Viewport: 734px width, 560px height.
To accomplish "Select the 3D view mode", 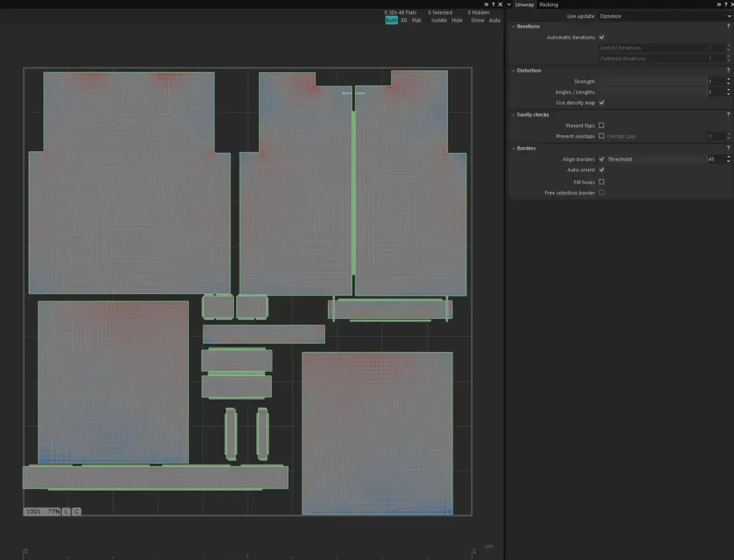I will pos(404,20).
